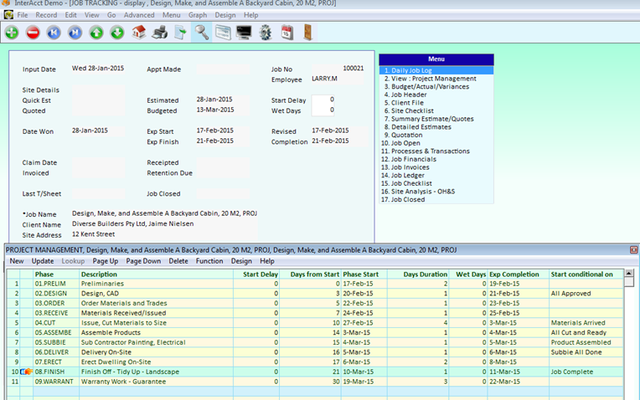Click Update in Project Management menu

pos(42,261)
